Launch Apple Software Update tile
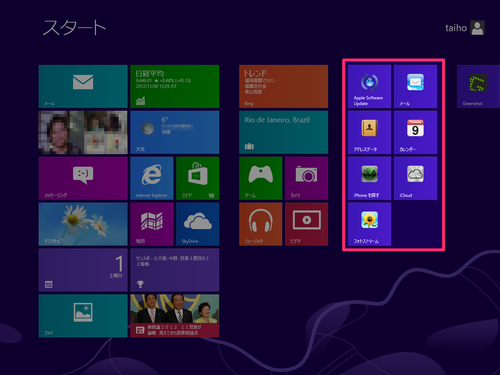 click(x=369, y=86)
